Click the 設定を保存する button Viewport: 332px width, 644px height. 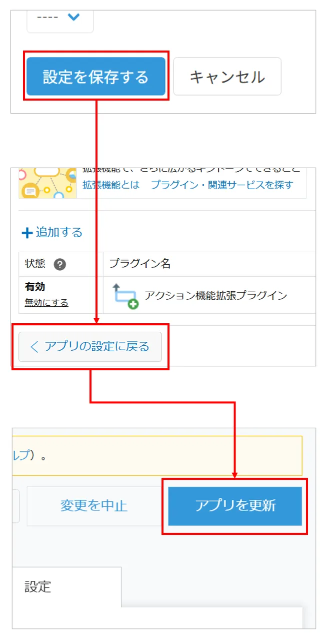(95, 76)
